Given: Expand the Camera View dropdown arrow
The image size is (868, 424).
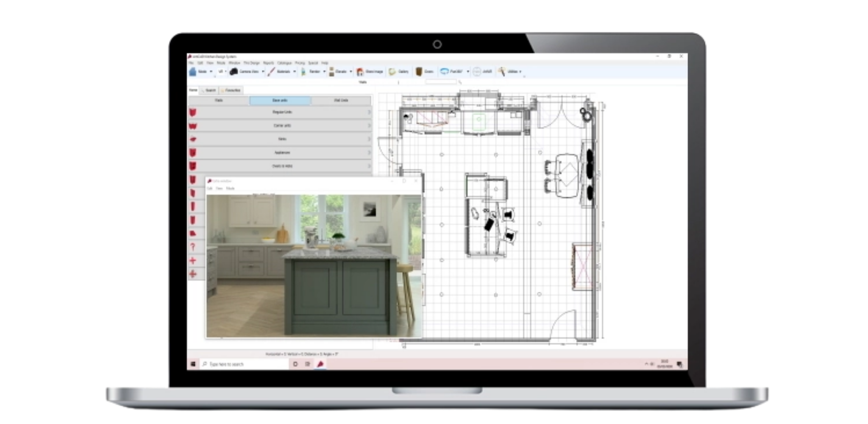Looking at the screenshot, I should pos(263,72).
